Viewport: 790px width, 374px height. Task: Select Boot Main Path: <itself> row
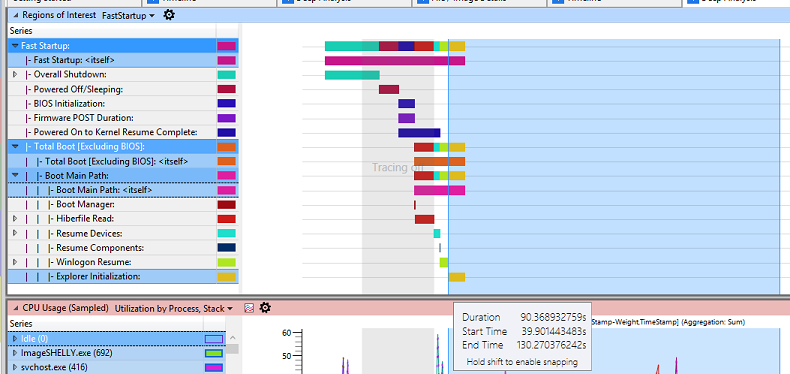point(123,190)
